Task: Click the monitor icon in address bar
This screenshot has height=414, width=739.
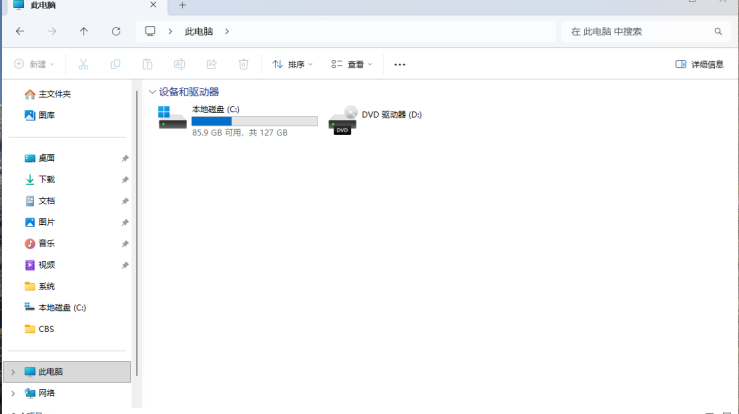Action: (x=150, y=31)
